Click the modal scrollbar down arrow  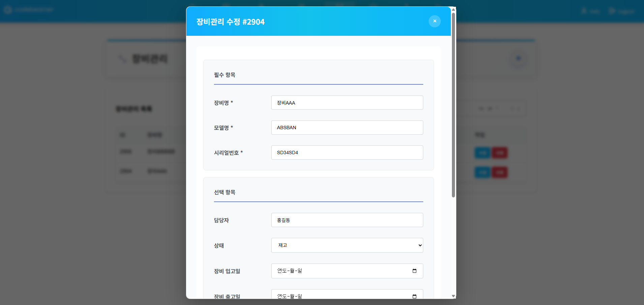point(453,296)
